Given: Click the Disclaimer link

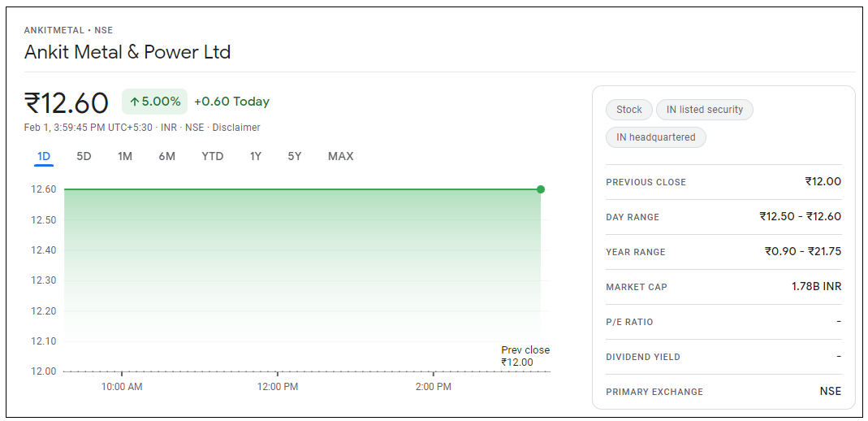Looking at the screenshot, I should click(x=236, y=128).
